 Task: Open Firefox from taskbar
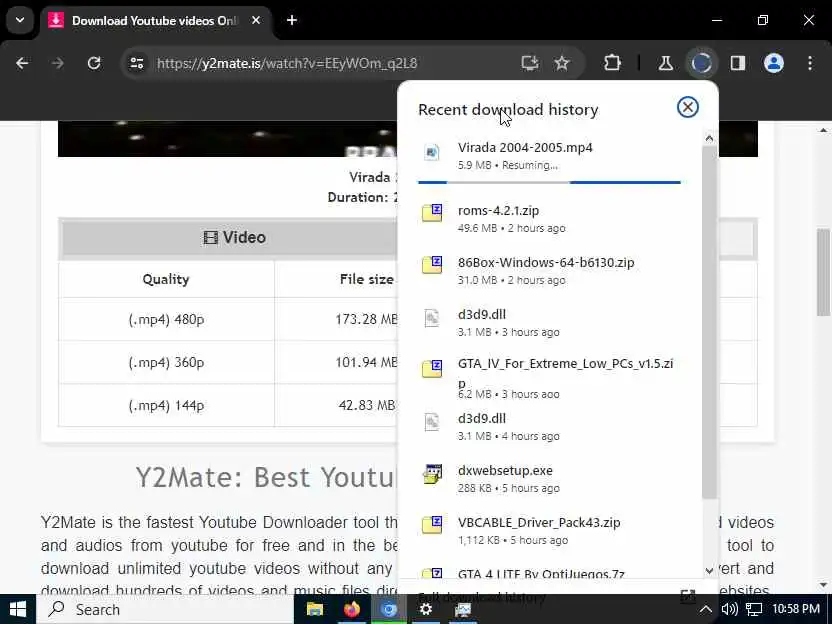351,609
